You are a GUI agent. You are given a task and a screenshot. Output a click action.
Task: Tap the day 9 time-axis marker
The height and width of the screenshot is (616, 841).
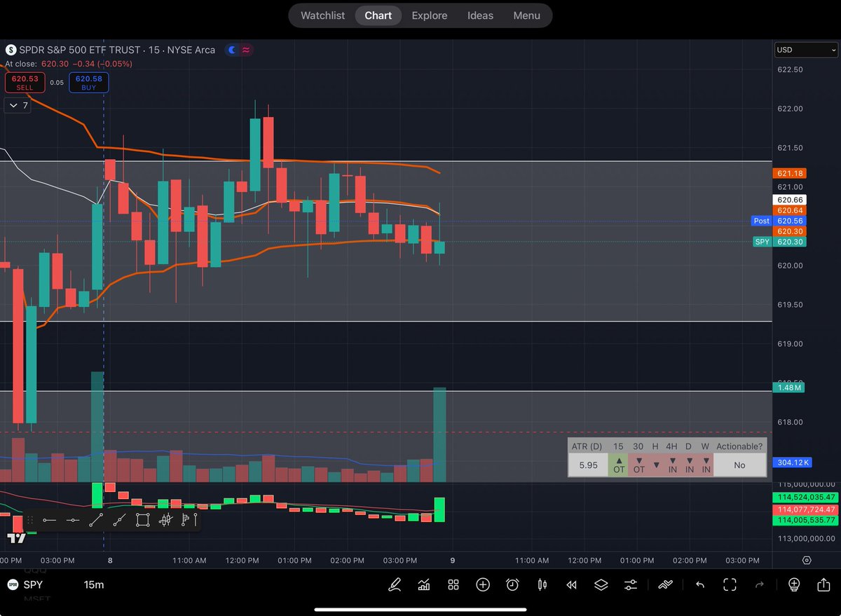click(453, 561)
